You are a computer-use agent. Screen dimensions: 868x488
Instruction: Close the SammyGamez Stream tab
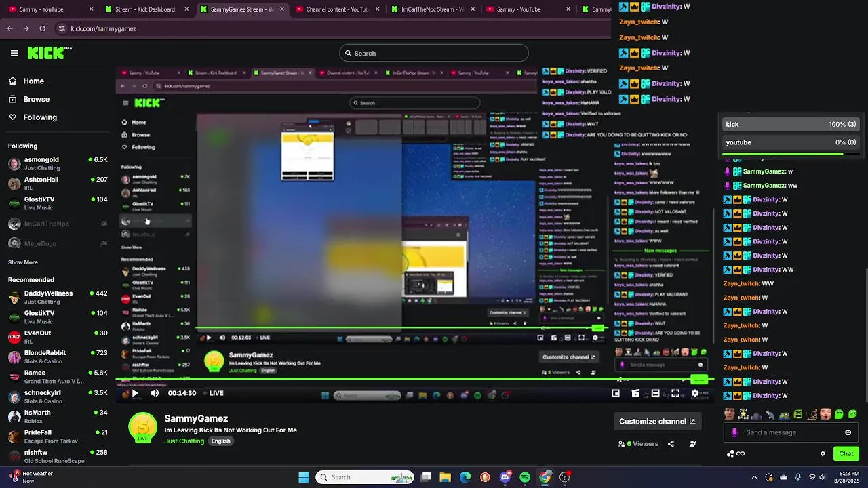pos(281,9)
